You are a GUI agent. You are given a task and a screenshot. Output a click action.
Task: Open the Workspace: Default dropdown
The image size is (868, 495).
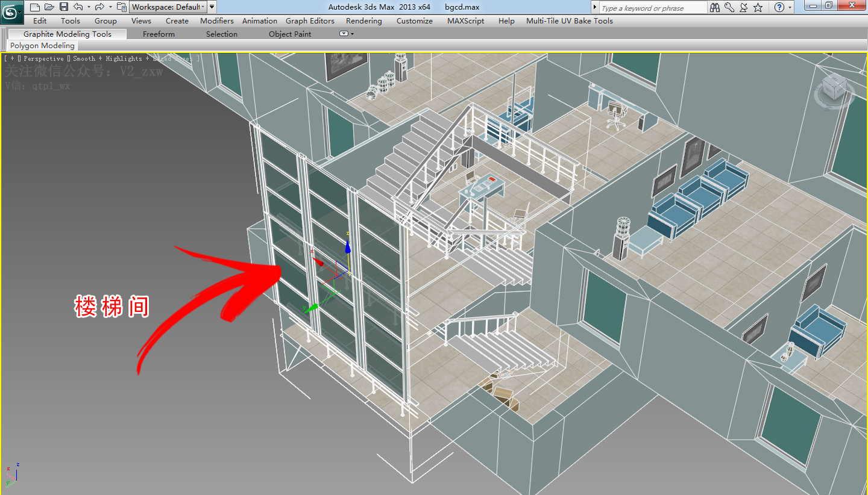[168, 7]
